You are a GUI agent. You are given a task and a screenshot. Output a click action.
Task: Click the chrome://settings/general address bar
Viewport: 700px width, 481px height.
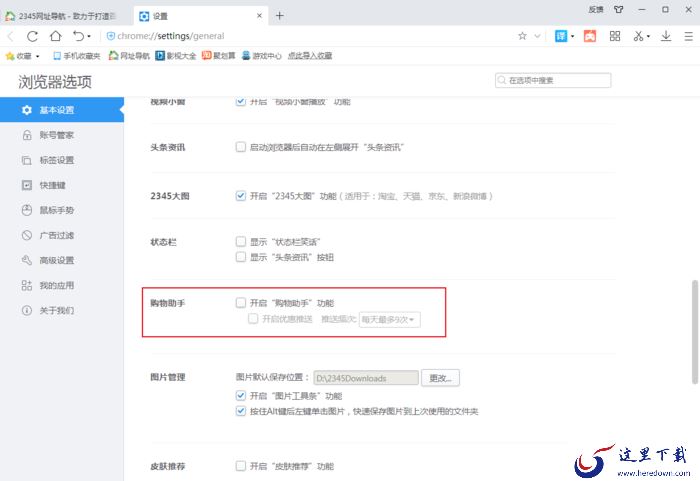308,36
